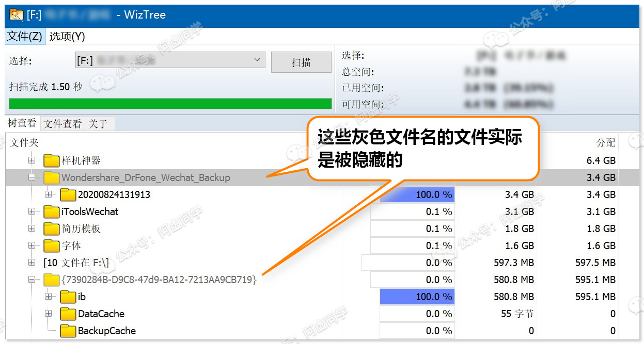
Task: Expand the 样机神器 folder node
Action: tap(32, 160)
